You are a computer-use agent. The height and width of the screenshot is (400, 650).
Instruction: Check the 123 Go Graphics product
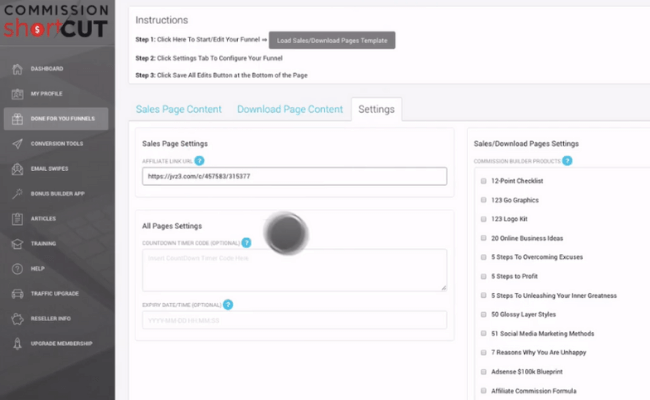(483, 200)
